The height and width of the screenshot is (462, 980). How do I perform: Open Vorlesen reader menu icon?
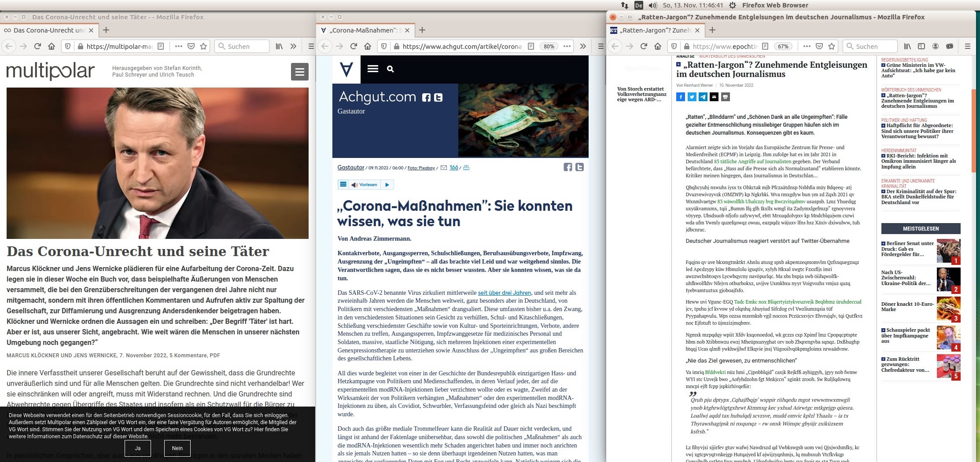point(343,185)
